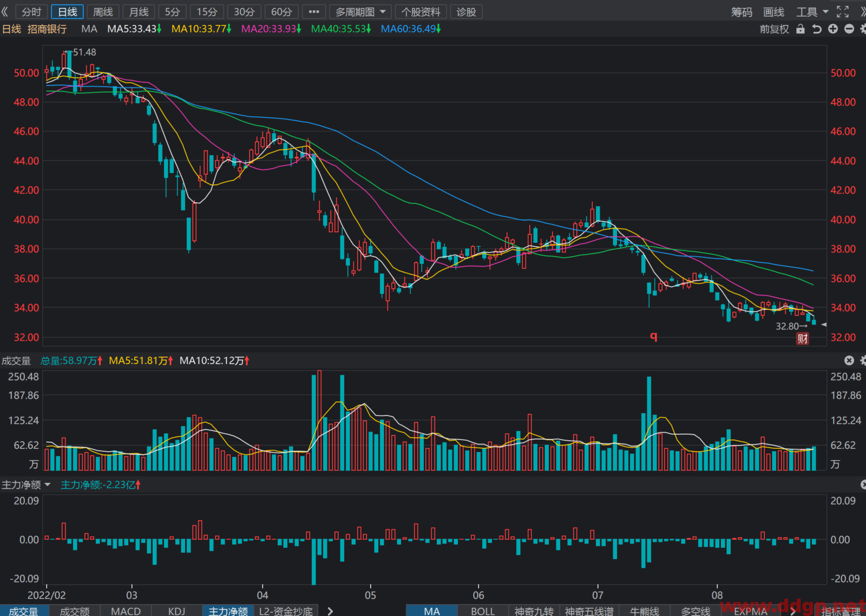Viewport: 866px width, 616px height.
Task: Open the 主力净额 indicator dropdown
Action: (x=26, y=485)
